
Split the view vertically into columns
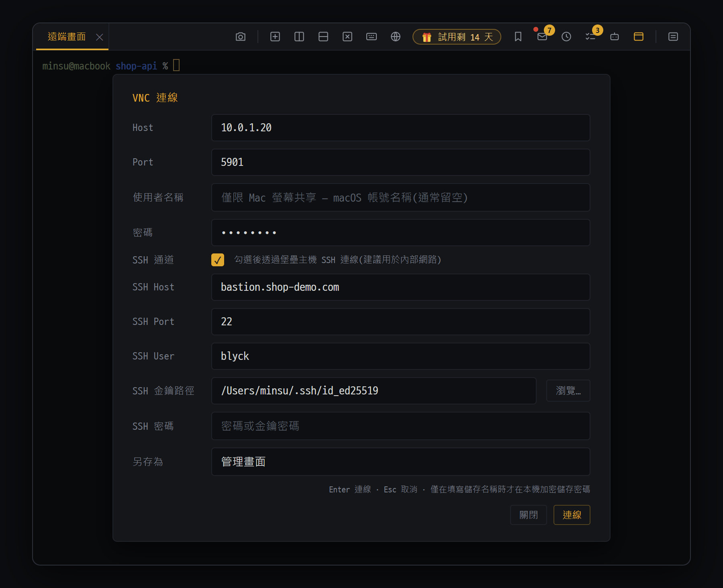[299, 37]
